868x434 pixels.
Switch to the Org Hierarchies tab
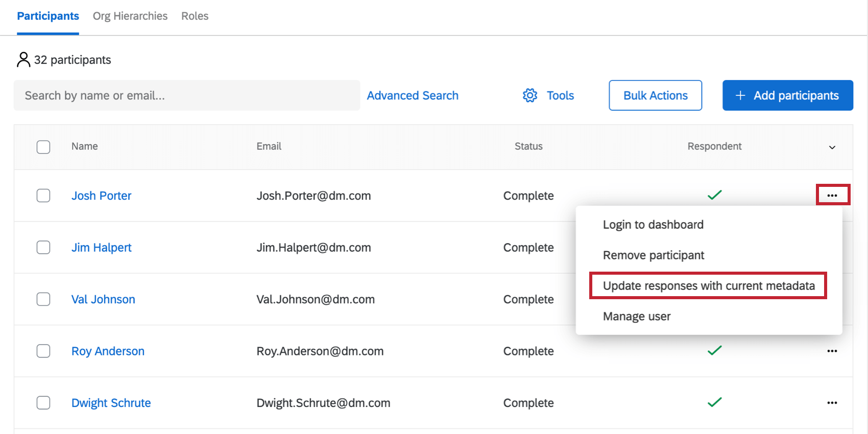[x=130, y=16]
